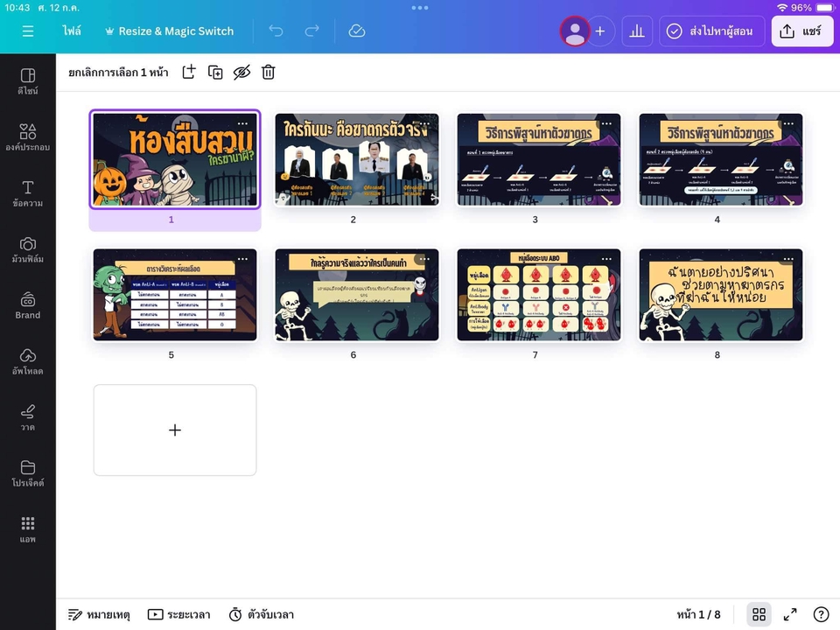Click the battery indicator in status bar
The image size is (840, 630).
pyautogui.click(x=824, y=8)
